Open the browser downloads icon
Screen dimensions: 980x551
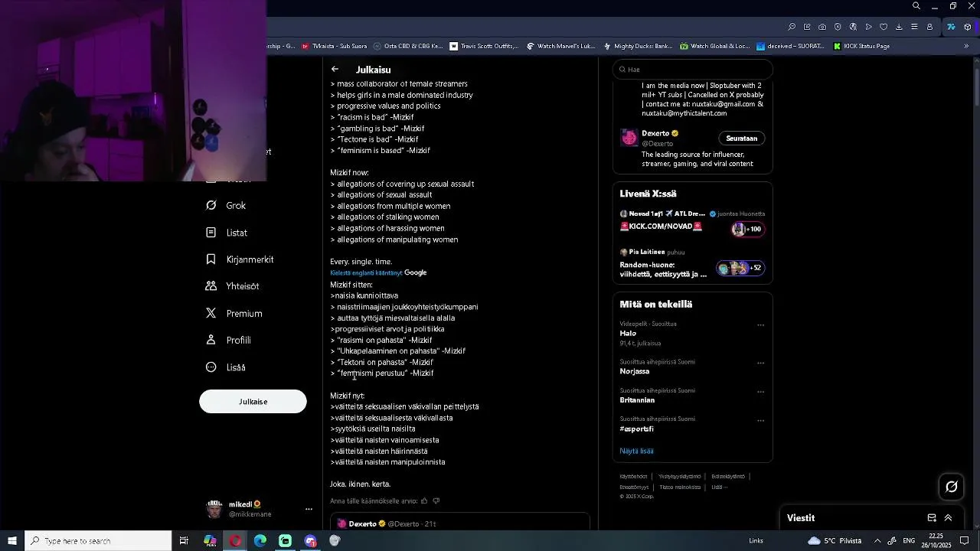(899, 27)
